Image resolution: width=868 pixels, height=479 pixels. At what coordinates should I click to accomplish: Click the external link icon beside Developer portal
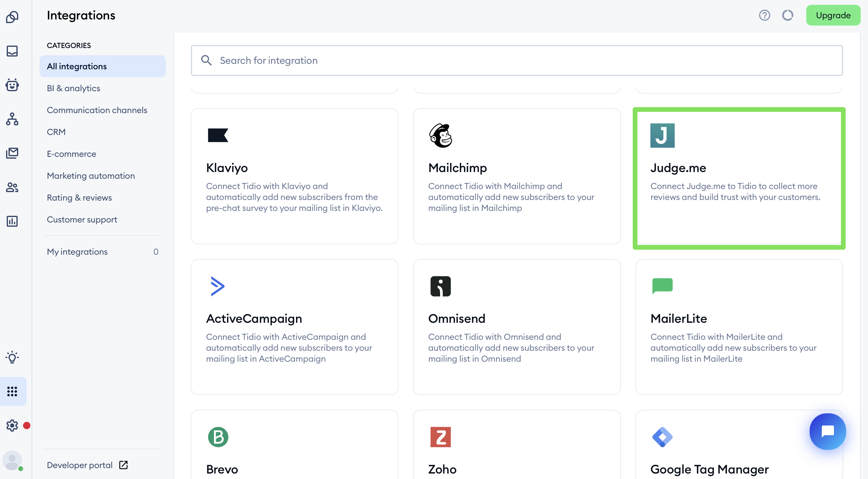(x=123, y=465)
